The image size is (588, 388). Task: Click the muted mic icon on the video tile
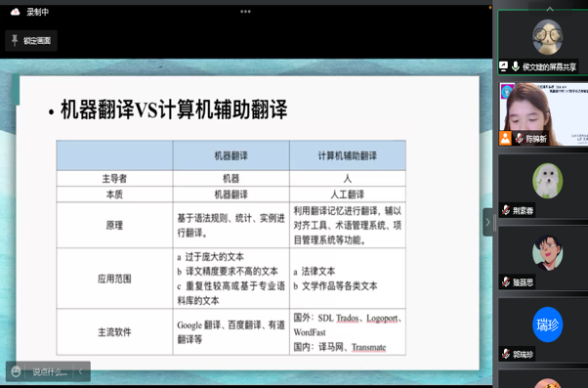[x=519, y=139]
